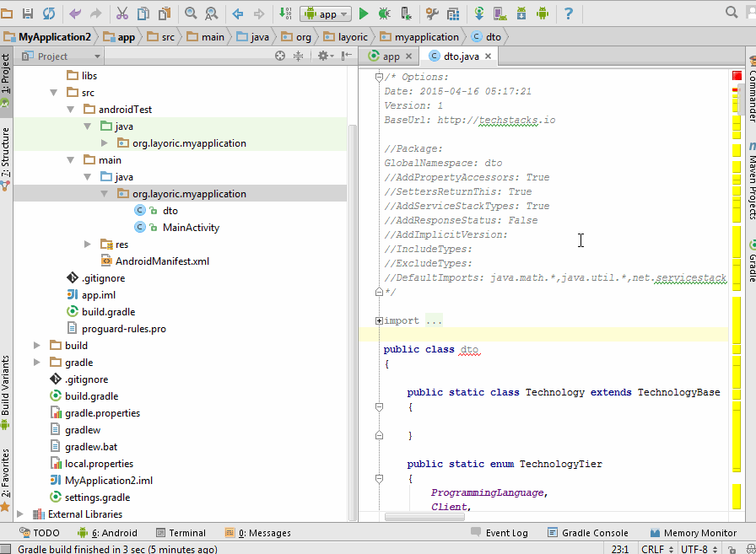The height and width of the screenshot is (554, 756).
Task: Click the Save All floppy disk icon
Action: coord(28,13)
